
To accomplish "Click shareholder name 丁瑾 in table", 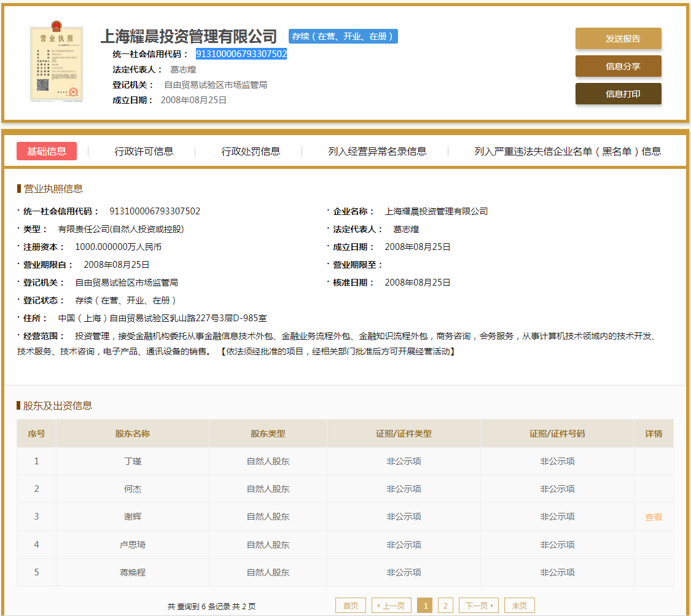I will click(x=133, y=461).
